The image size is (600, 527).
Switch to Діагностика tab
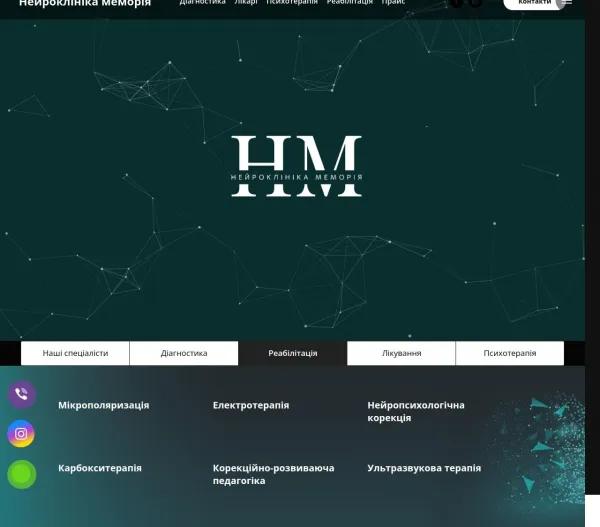click(184, 353)
